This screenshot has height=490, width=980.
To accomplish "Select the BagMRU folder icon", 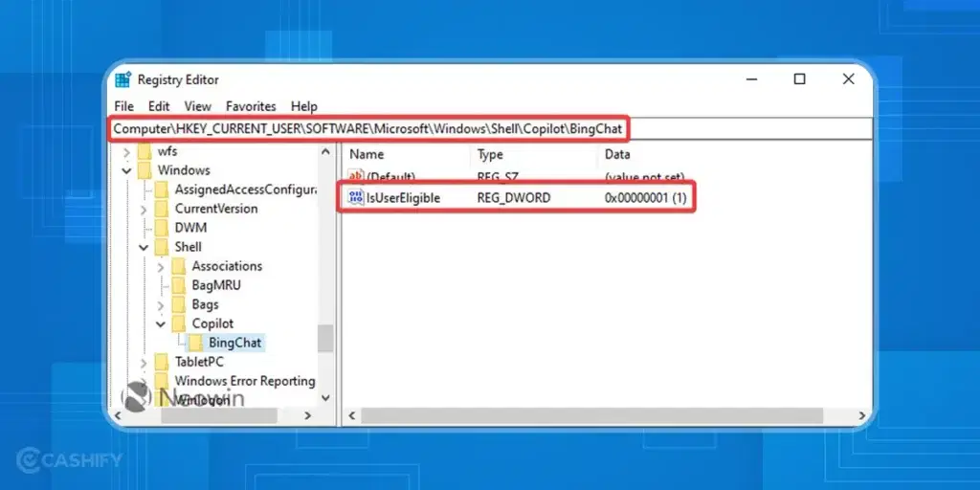I will [x=179, y=285].
